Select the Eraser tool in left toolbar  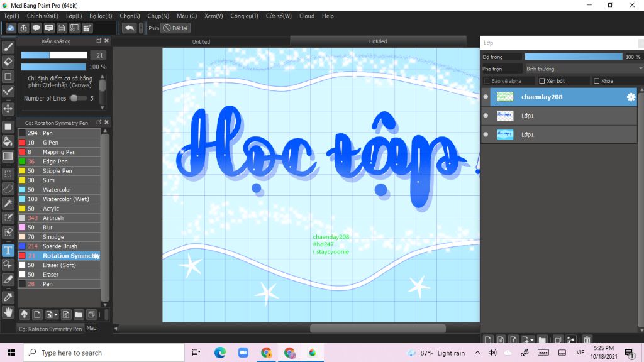coord(8,62)
